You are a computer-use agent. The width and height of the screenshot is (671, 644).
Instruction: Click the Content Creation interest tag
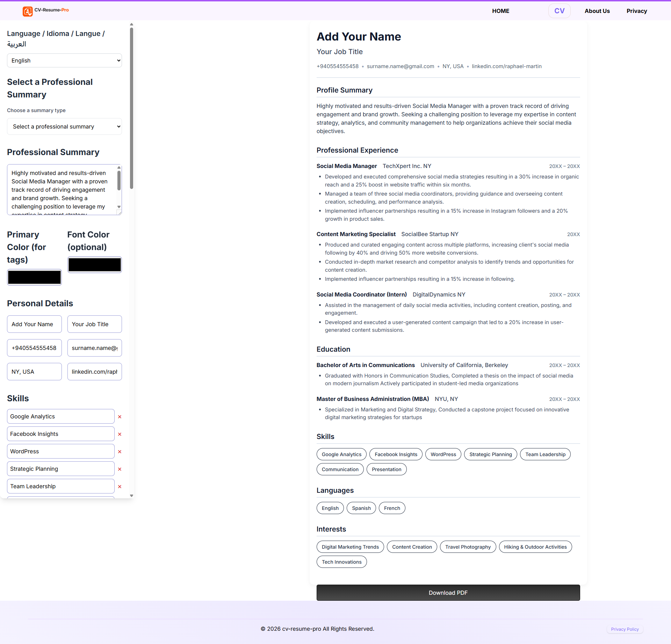coord(412,547)
